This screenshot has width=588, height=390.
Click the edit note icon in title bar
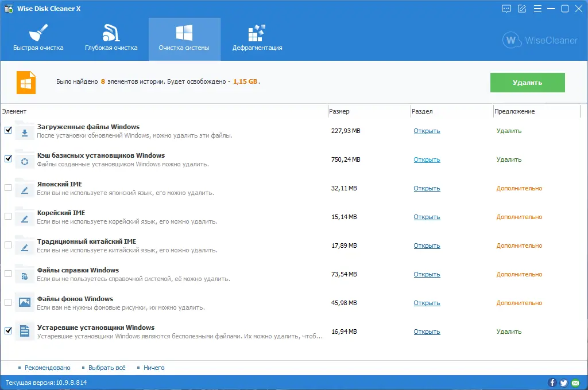522,9
